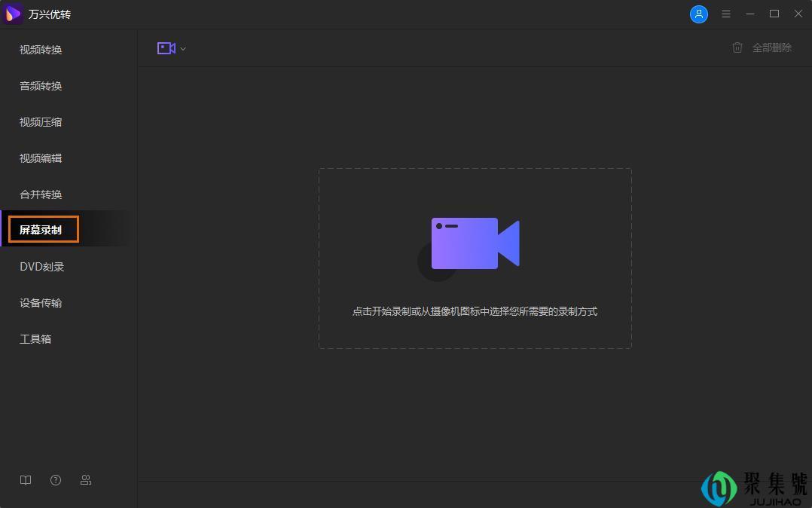The image size is (812, 508).
Task: Open the 视频编辑 feature
Action: coord(40,158)
